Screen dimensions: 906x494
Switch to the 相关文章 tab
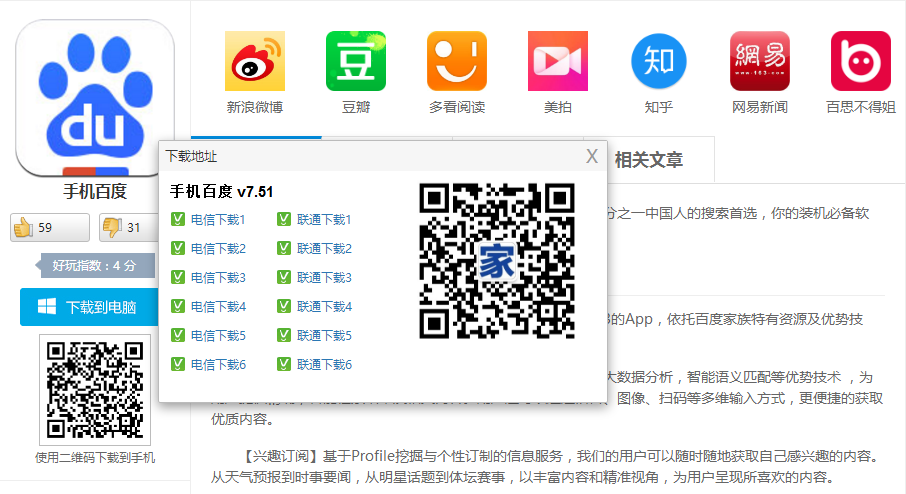pyautogui.click(x=649, y=160)
